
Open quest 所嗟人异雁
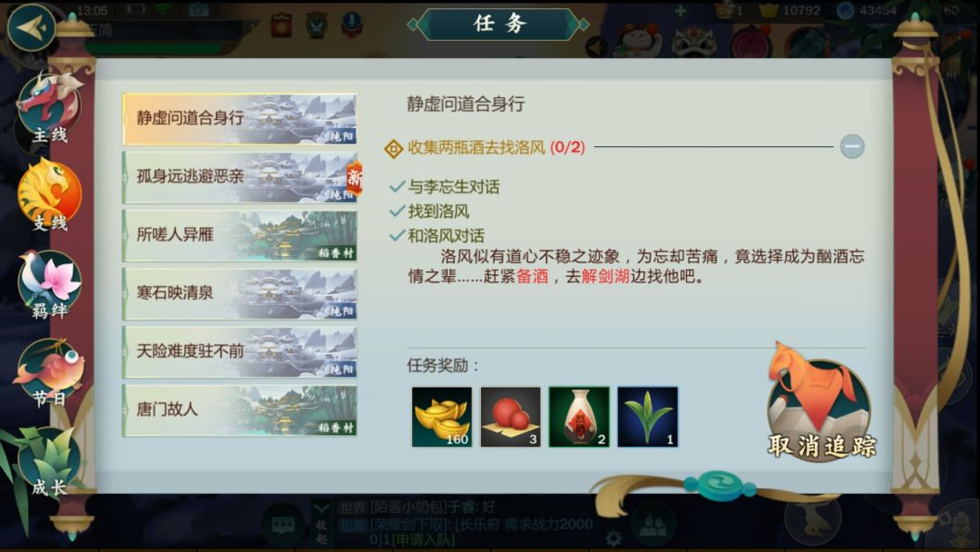point(240,236)
